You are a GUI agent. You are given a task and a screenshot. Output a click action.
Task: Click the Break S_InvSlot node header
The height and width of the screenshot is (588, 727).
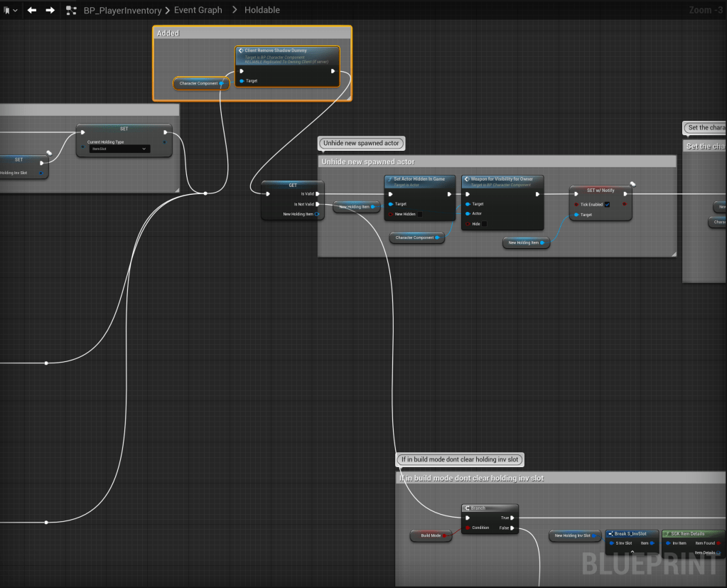point(630,534)
